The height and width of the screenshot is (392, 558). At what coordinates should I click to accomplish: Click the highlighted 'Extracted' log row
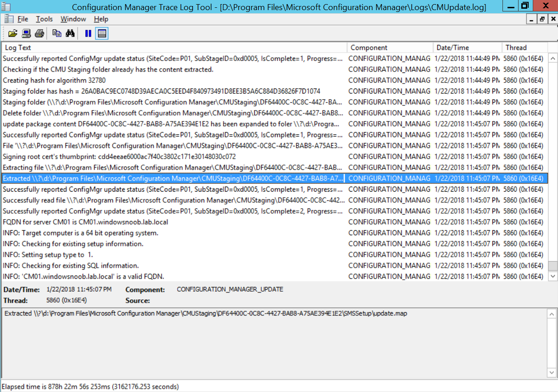(x=274, y=178)
